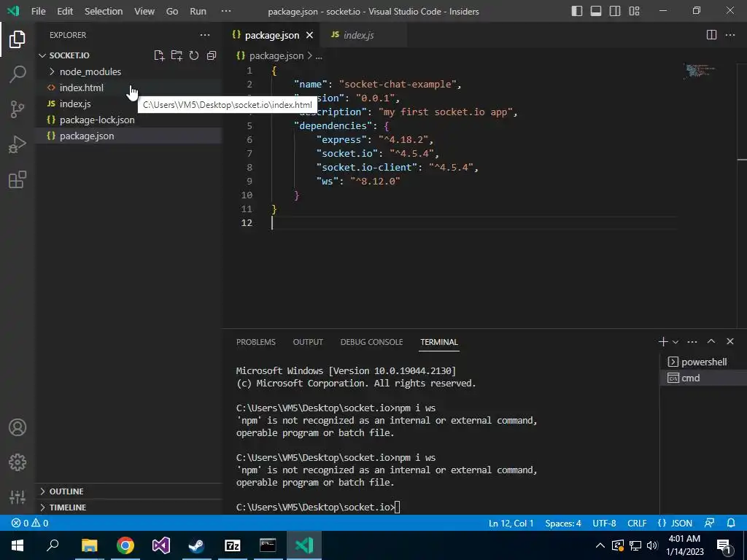Open the Customize Layout button
This screenshot has width=747, height=560.
coord(634,11)
